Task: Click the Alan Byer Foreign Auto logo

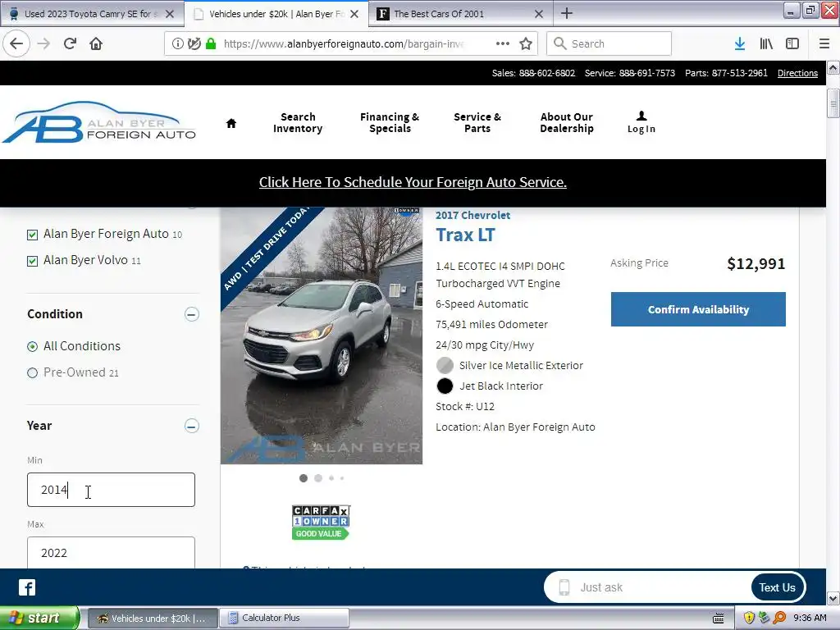Action: (x=99, y=122)
